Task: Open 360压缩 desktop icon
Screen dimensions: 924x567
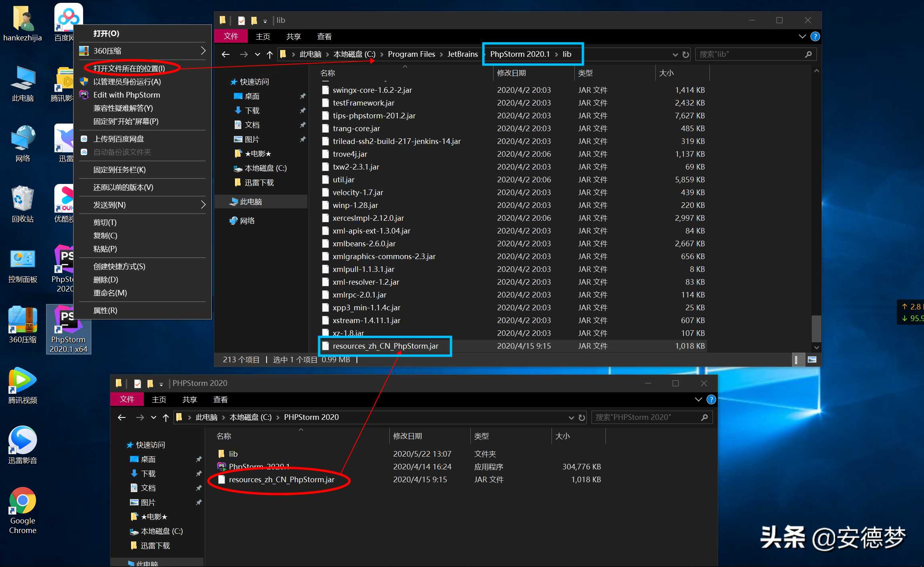Action: point(22,325)
